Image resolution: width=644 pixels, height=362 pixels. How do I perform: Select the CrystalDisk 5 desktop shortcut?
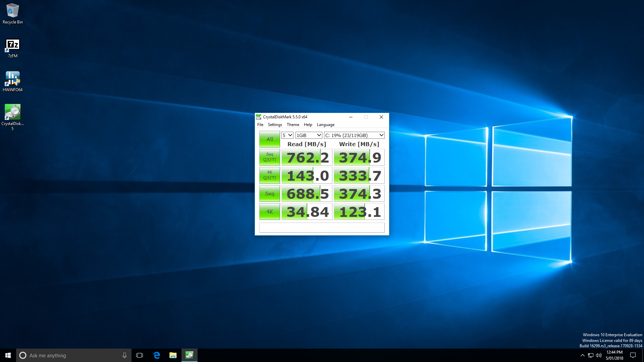coord(12,117)
